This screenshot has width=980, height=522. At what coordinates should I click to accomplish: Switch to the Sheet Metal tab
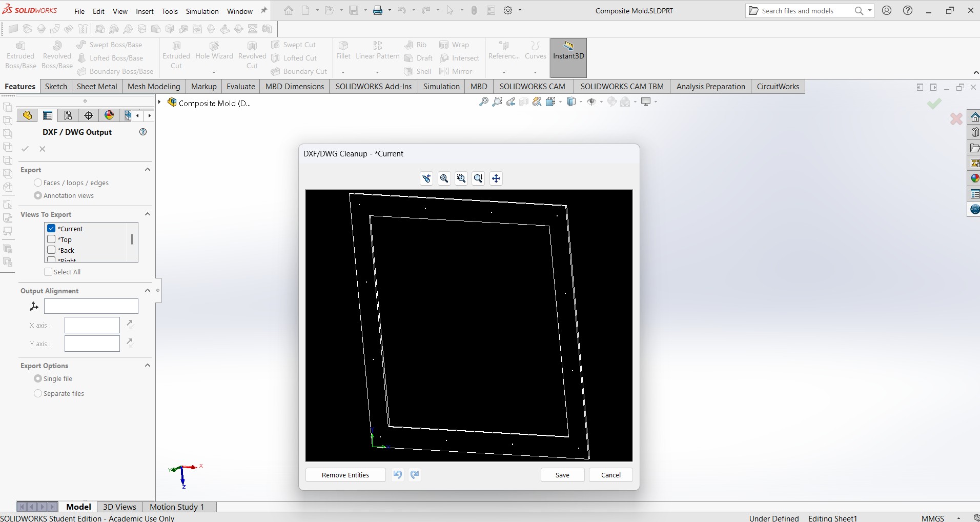tap(97, 86)
